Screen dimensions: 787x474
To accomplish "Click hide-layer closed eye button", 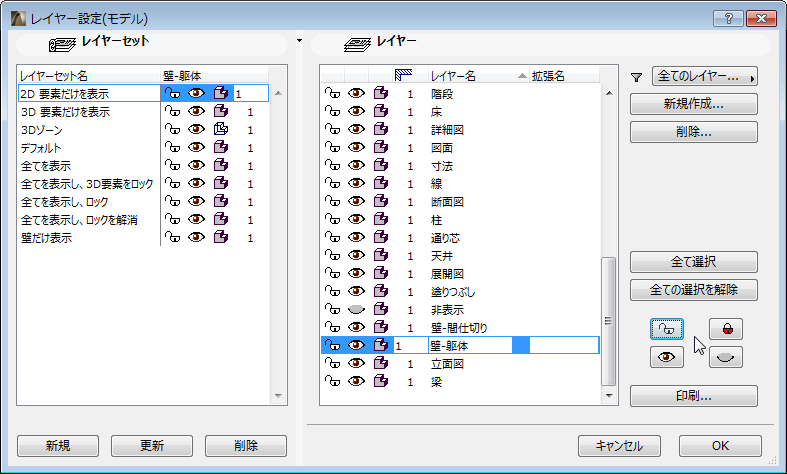I will click(x=726, y=358).
